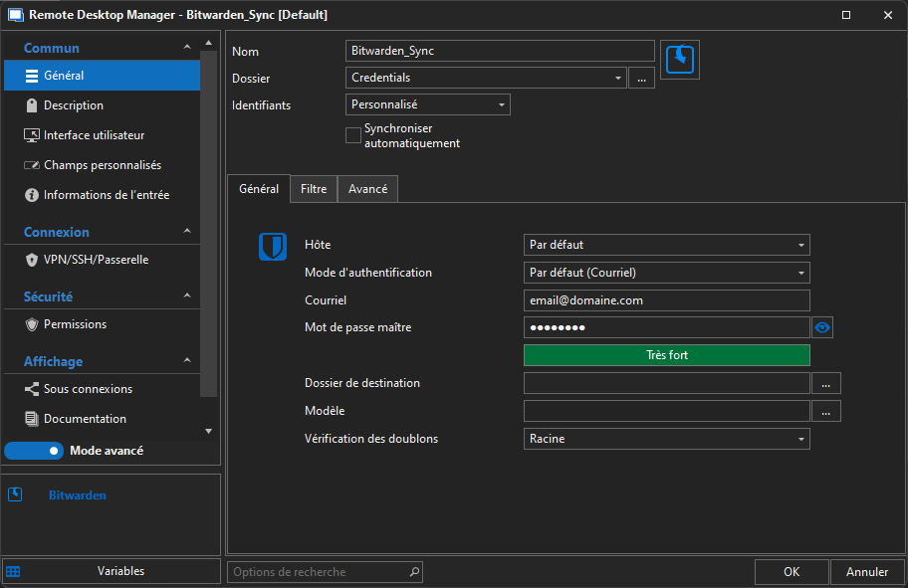Screen dimensions: 908x588
Task: Open Documentation in the Affichage section
Action: (x=85, y=419)
